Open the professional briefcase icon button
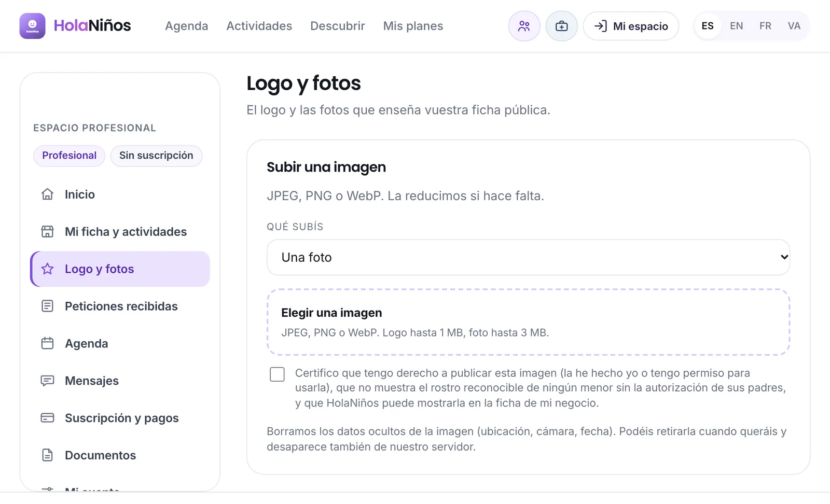 tap(561, 26)
